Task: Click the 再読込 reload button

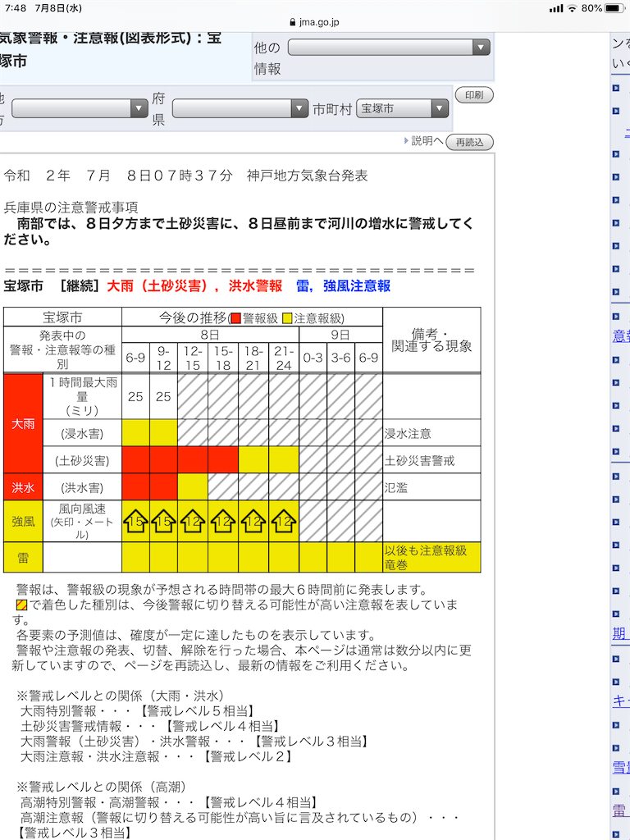Action: [x=469, y=143]
